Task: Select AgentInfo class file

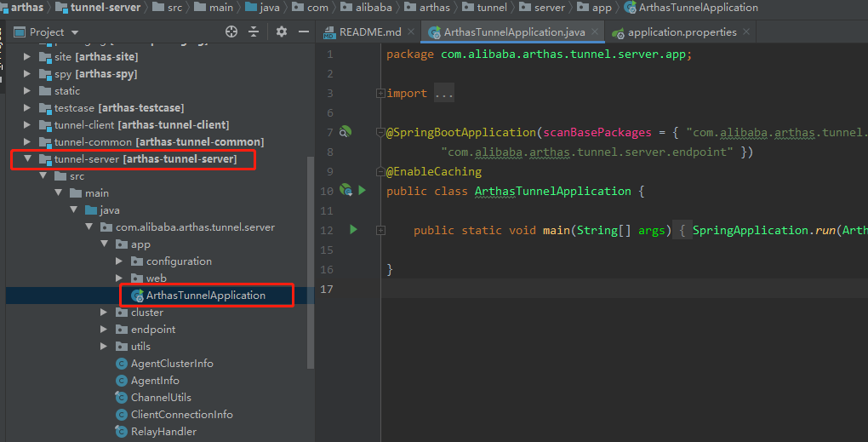Action: pos(155,381)
